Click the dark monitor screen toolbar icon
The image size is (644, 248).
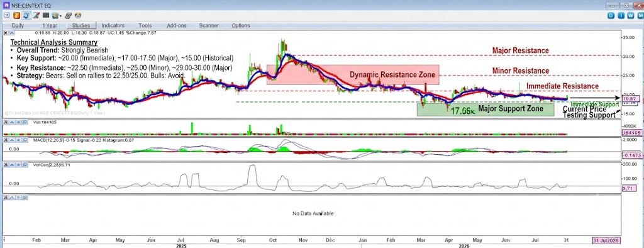(46, 15)
